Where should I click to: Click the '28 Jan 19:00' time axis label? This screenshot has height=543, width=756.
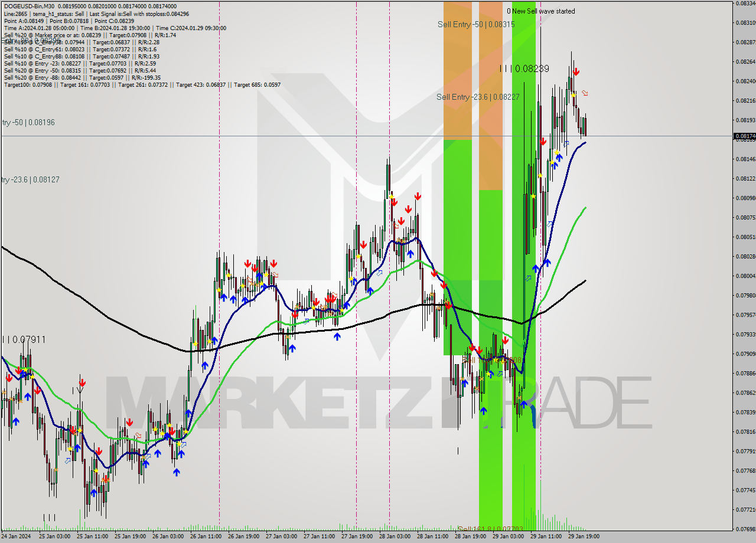pos(470,537)
